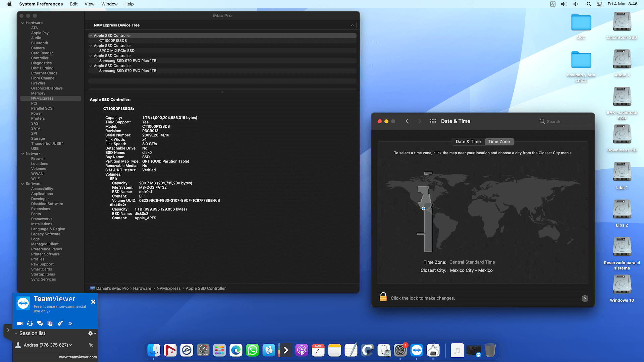
Task: Open System Information chip icon in Dock
Action: tap(433, 350)
